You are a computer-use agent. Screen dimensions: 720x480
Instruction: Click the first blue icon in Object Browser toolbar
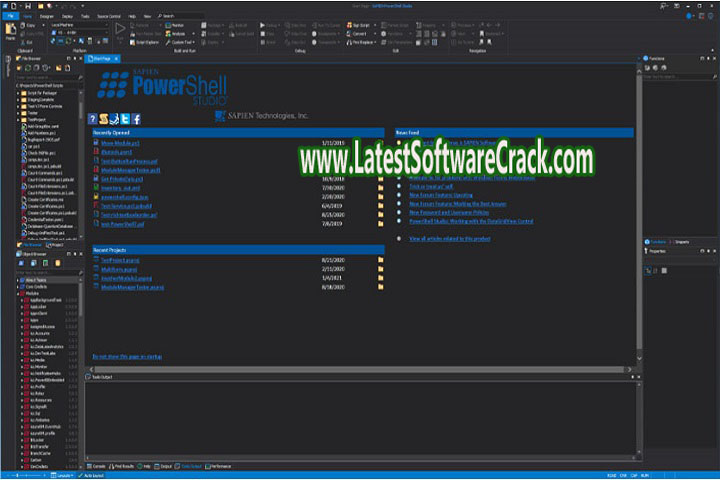21,263
